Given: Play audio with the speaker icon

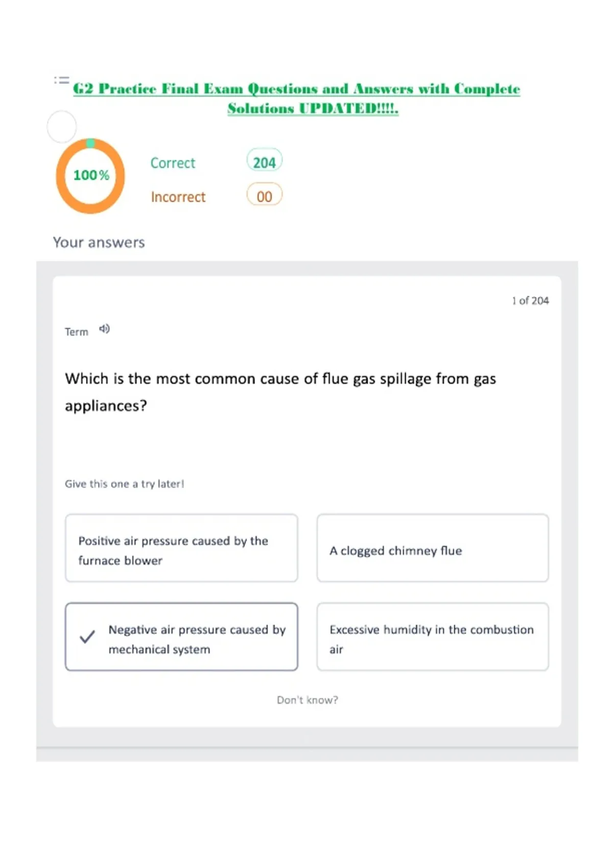Looking at the screenshot, I should point(104,329).
